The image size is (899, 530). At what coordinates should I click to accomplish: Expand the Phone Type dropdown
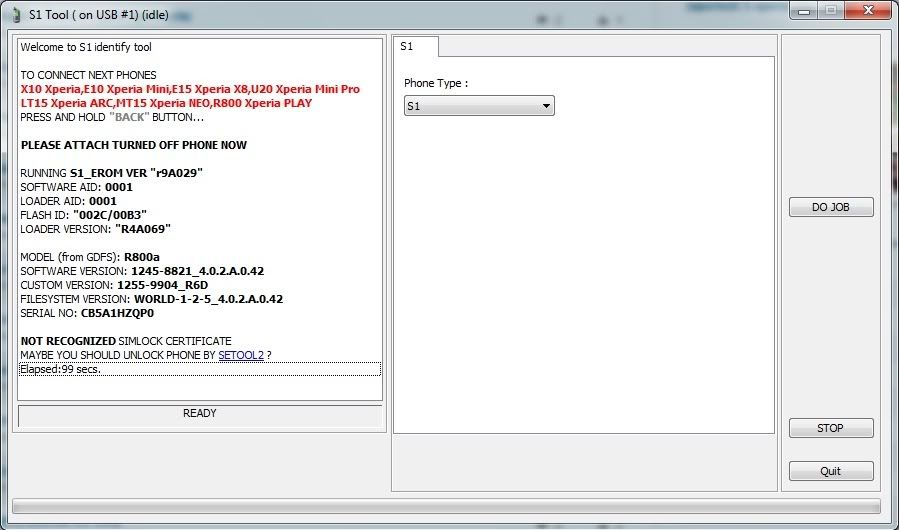point(479,106)
